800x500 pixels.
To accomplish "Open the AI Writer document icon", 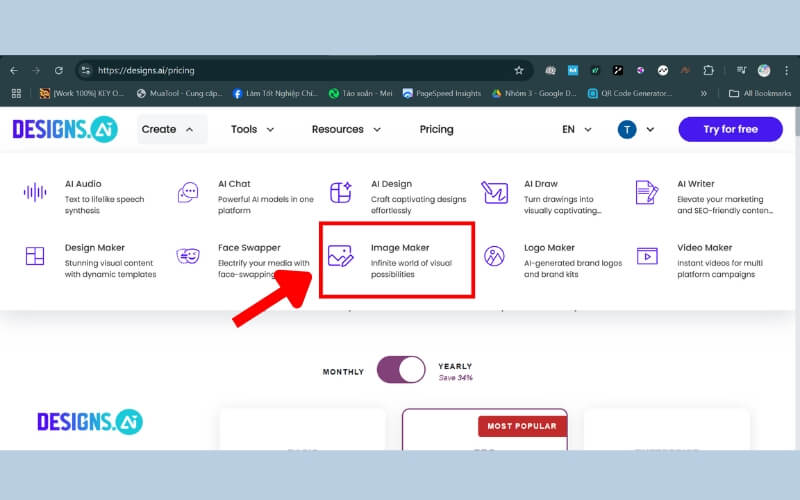I will pyautogui.click(x=646, y=192).
